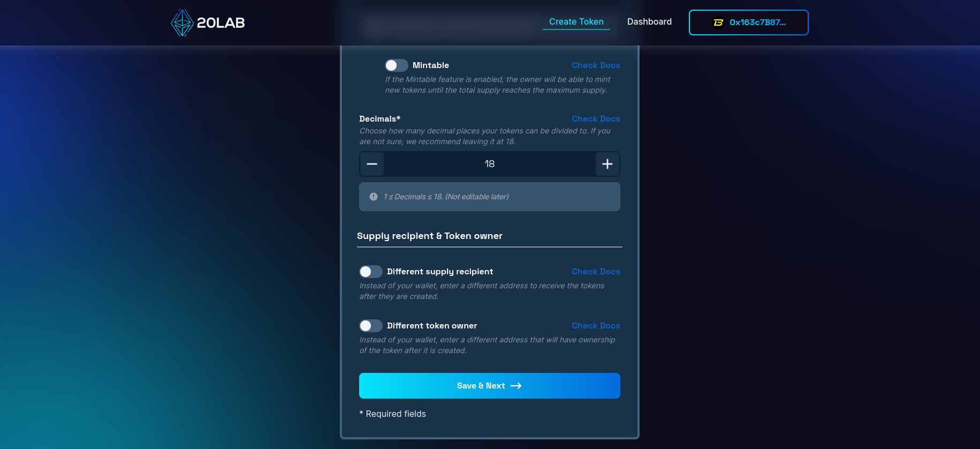Enable Different token owner toggle
The image size is (980, 449).
pyautogui.click(x=371, y=326)
